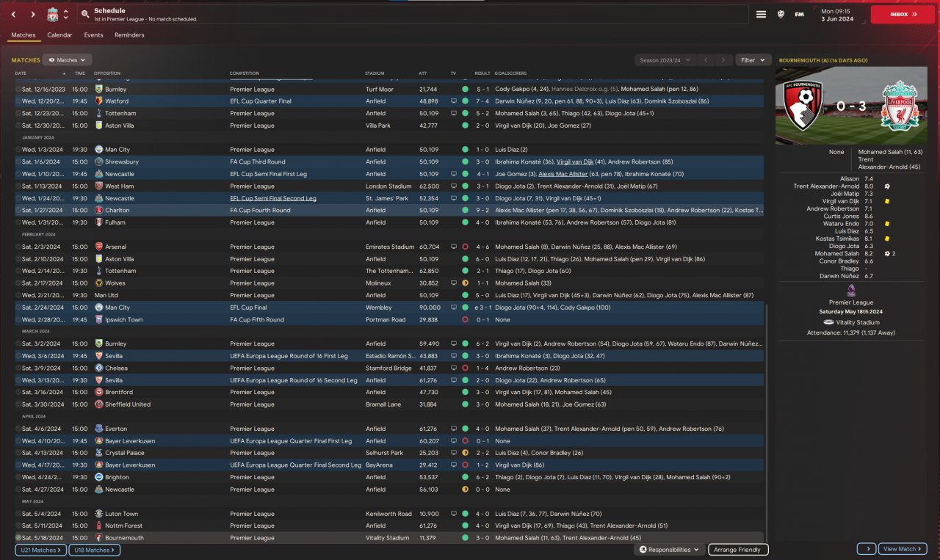
Task: Sort by the Opposition column header
Action: pos(106,73)
